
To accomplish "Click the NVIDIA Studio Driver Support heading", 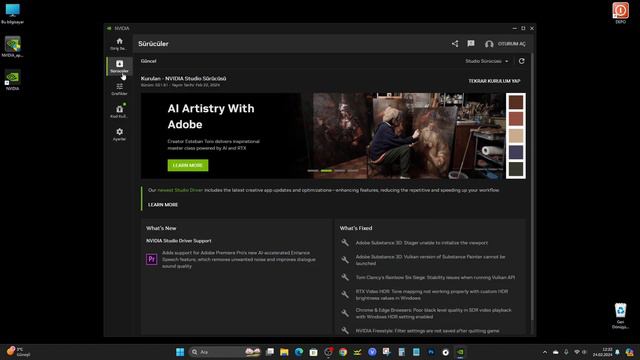I will point(179,241).
